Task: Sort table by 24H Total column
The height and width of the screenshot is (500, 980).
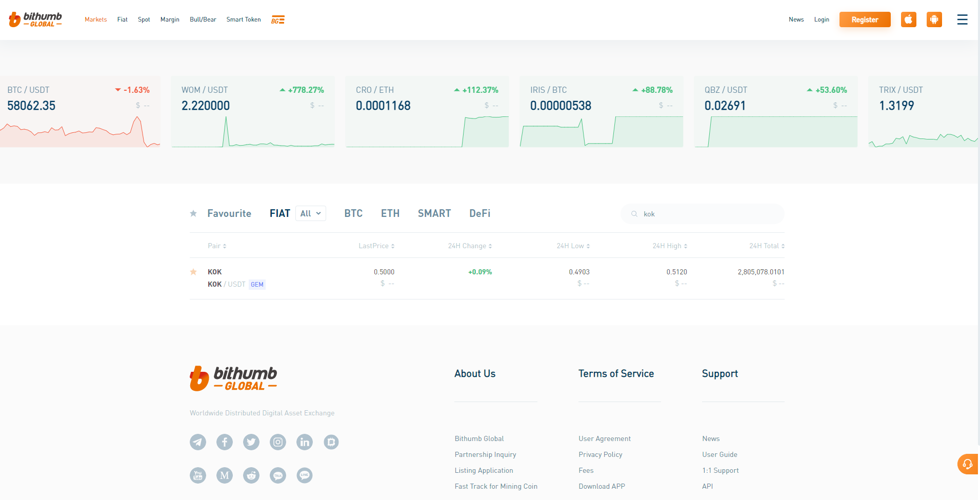Action: click(x=767, y=246)
